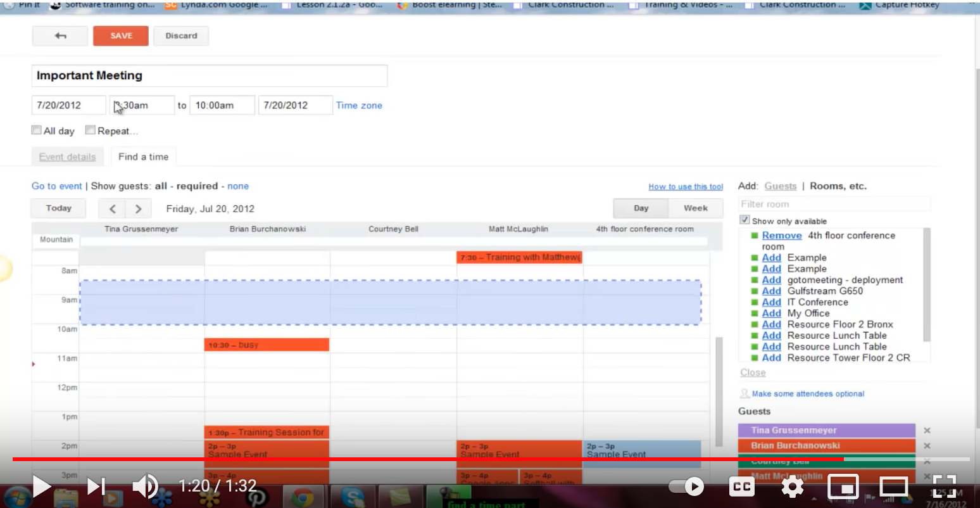Switch to the Event details tab
980x508 pixels.
click(67, 157)
